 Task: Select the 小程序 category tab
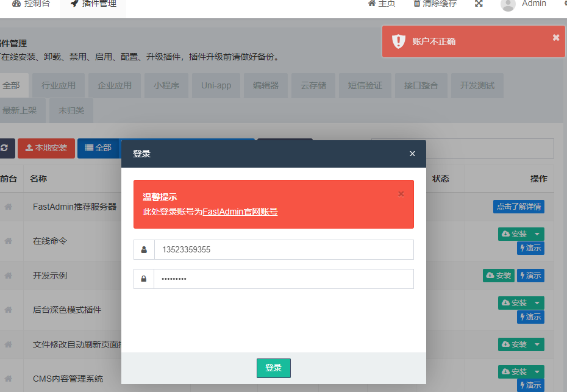pyautogui.click(x=166, y=86)
